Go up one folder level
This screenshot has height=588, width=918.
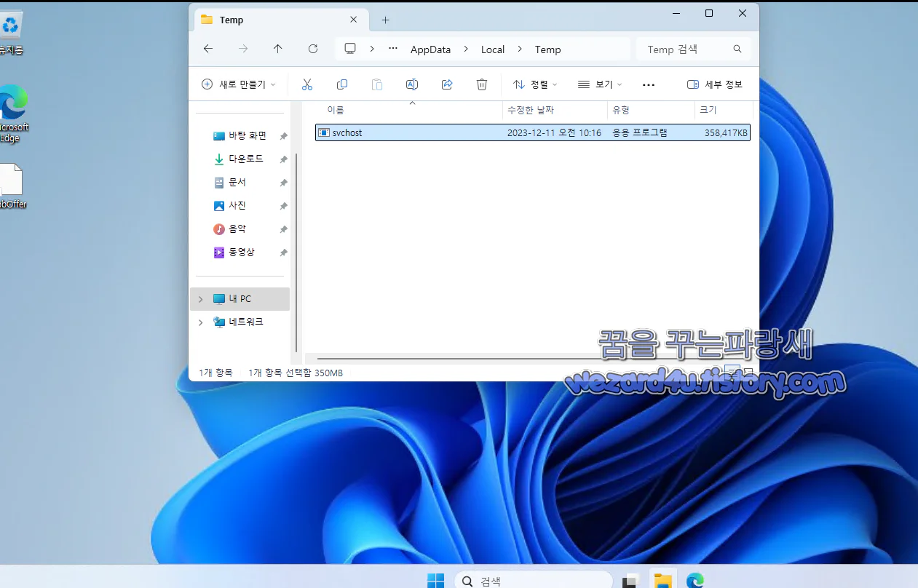(278, 49)
